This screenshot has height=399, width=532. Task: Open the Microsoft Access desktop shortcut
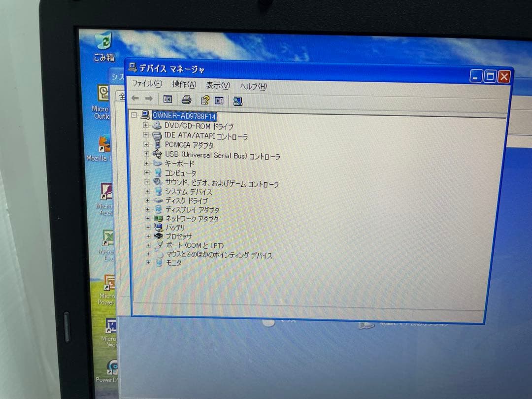click(x=105, y=199)
